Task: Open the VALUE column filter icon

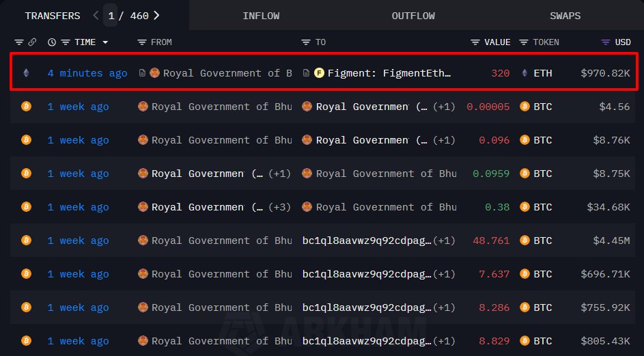Action: coord(475,42)
